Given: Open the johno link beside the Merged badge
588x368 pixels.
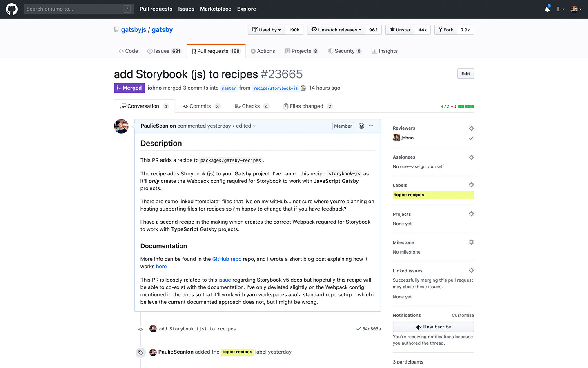Looking at the screenshot, I should tap(155, 88).
